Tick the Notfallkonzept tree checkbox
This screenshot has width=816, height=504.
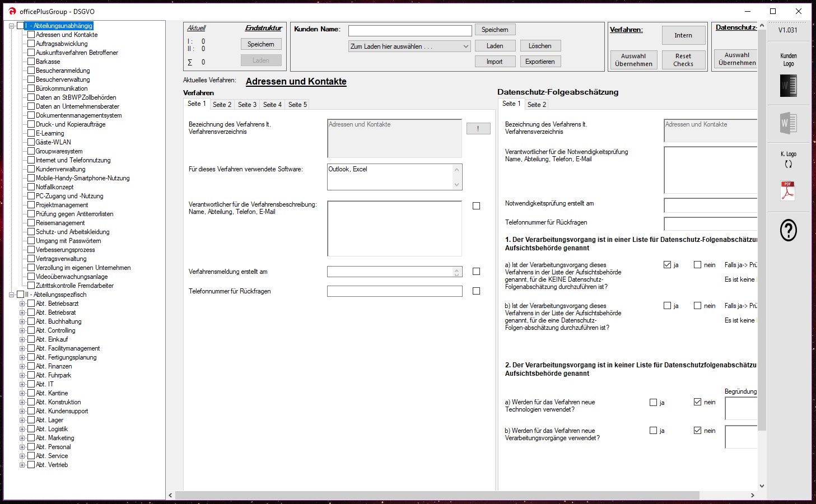click(x=31, y=187)
